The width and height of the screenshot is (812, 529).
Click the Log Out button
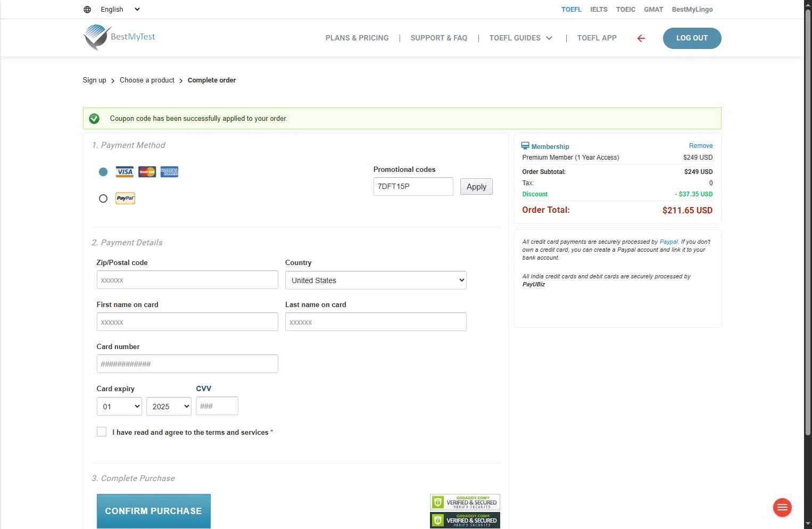click(x=692, y=38)
